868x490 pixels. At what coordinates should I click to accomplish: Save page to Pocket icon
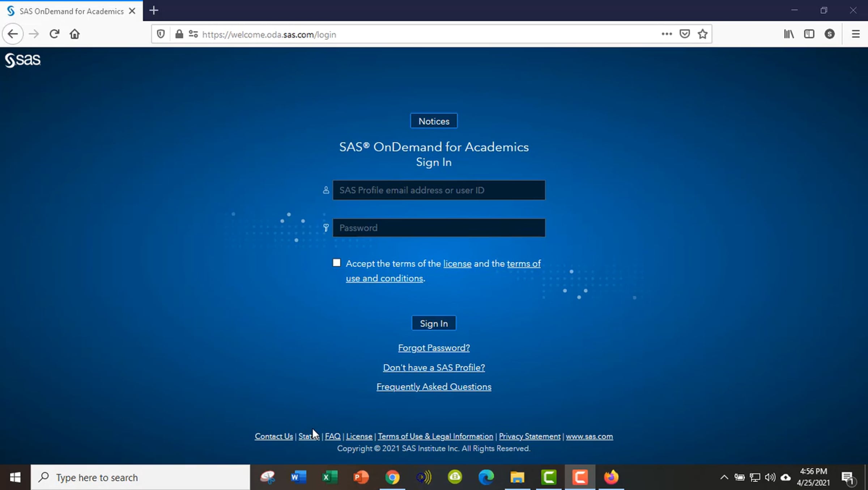click(684, 34)
